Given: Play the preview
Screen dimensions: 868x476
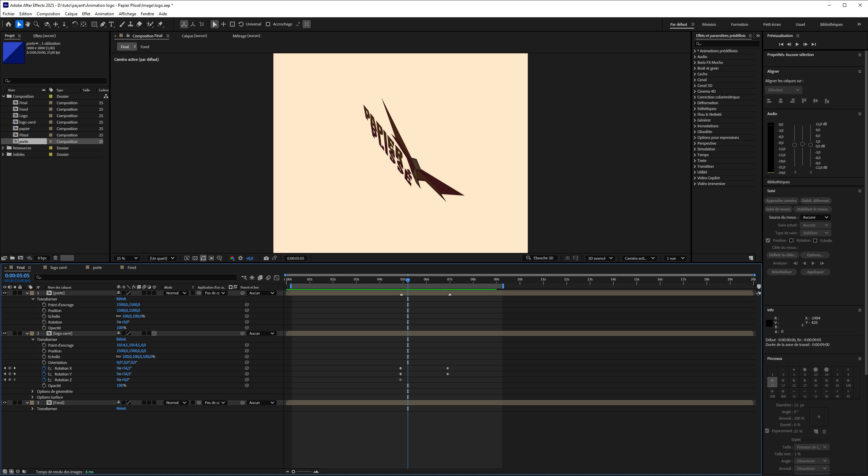Looking at the screenshot, I should pyautogui.click(x=797, y=44).
